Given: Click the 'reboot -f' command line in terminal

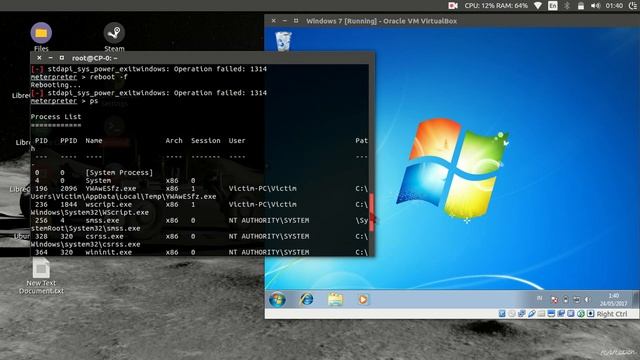Looking at the screenshot, I should pos(79,77).
